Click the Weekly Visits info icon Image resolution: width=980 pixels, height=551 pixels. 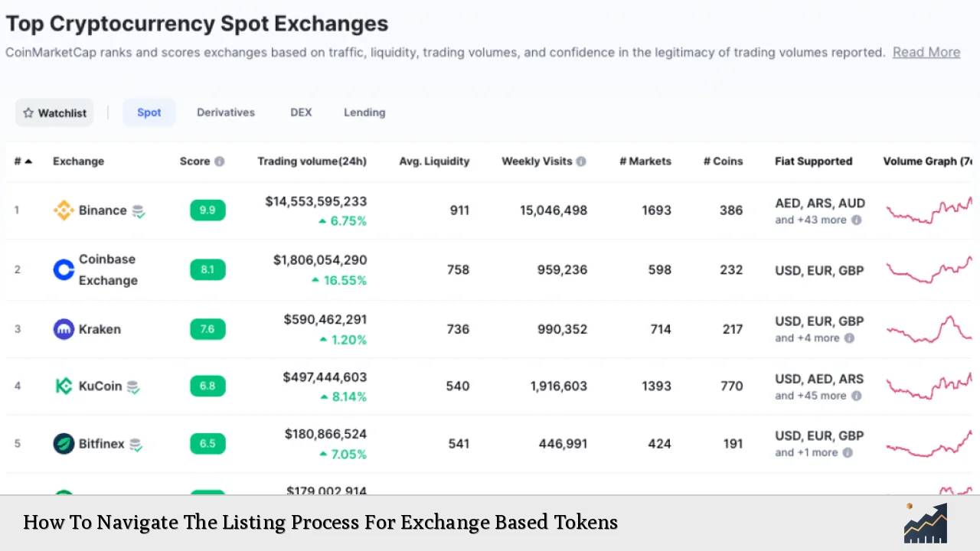[x=581, y=161]
